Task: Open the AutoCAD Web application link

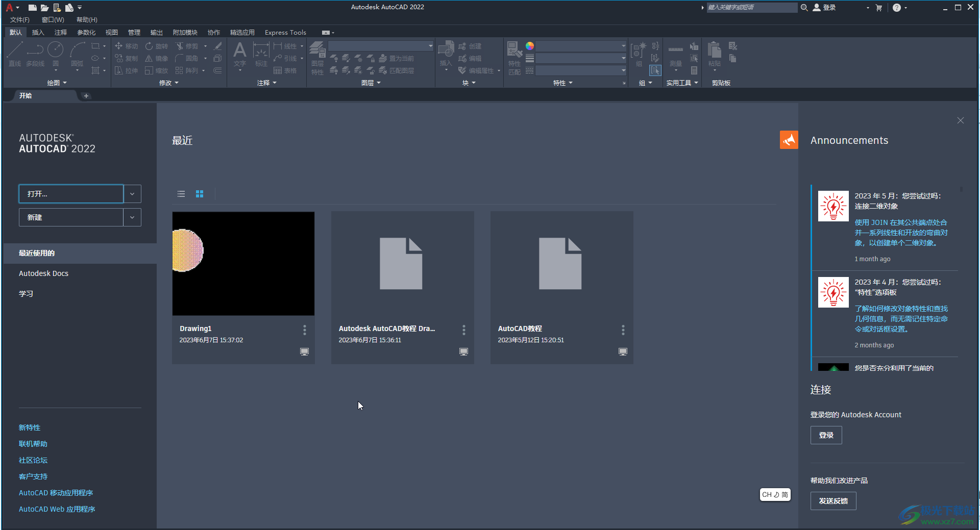Action: [x=57, y=509]
